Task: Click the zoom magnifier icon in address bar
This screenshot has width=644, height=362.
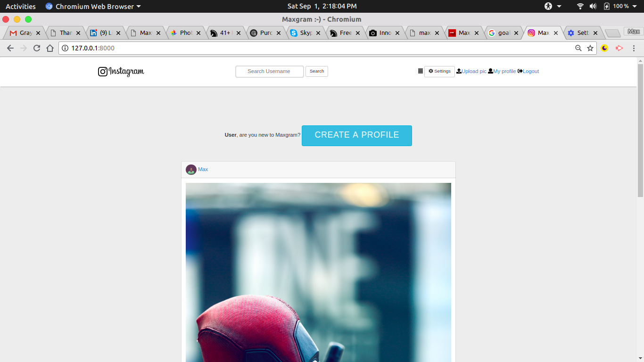Action: pos(578,48)
